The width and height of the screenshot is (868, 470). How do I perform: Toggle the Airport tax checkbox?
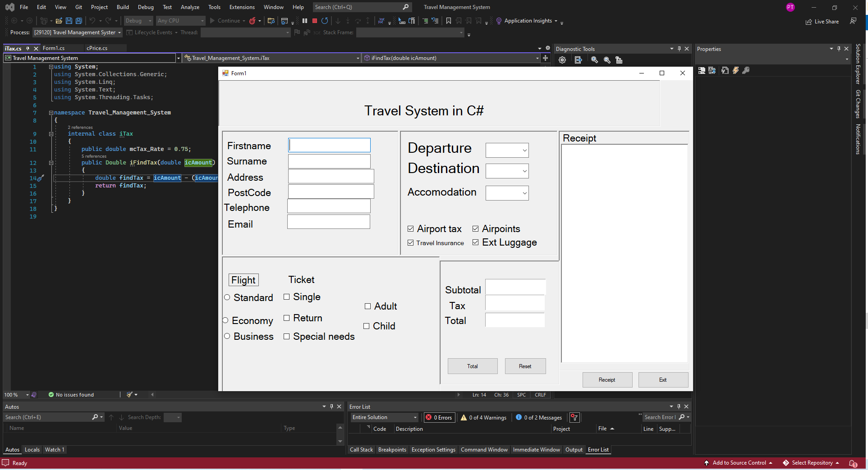pyautogui.click(x=410, y=229)
